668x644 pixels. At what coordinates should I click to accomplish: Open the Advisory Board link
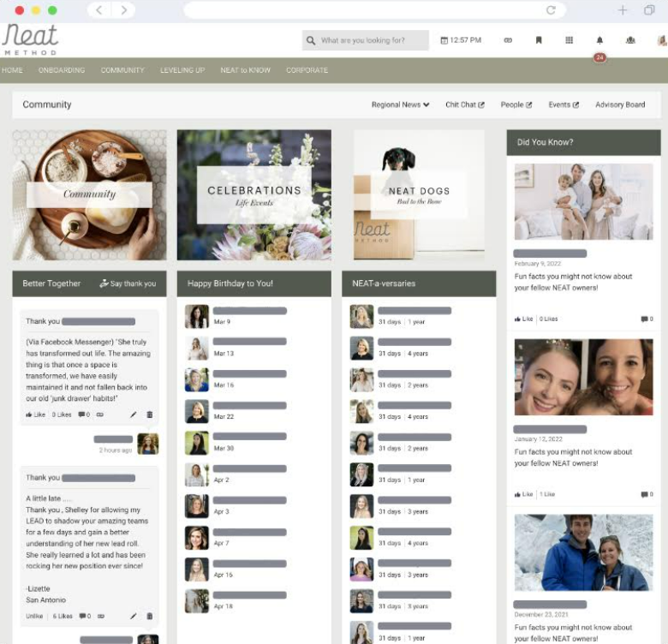tap(620, 104)
